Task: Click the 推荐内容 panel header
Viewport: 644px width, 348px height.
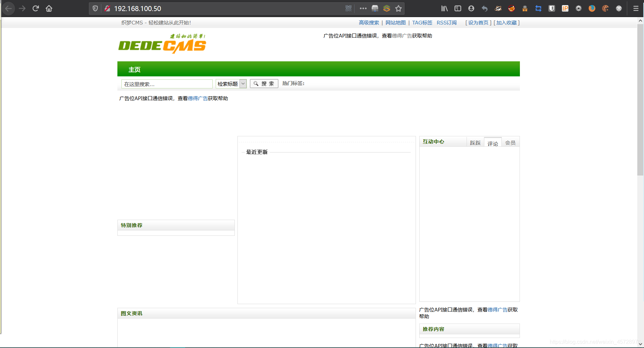Action: pyautogui.click(x=470, y=329)
